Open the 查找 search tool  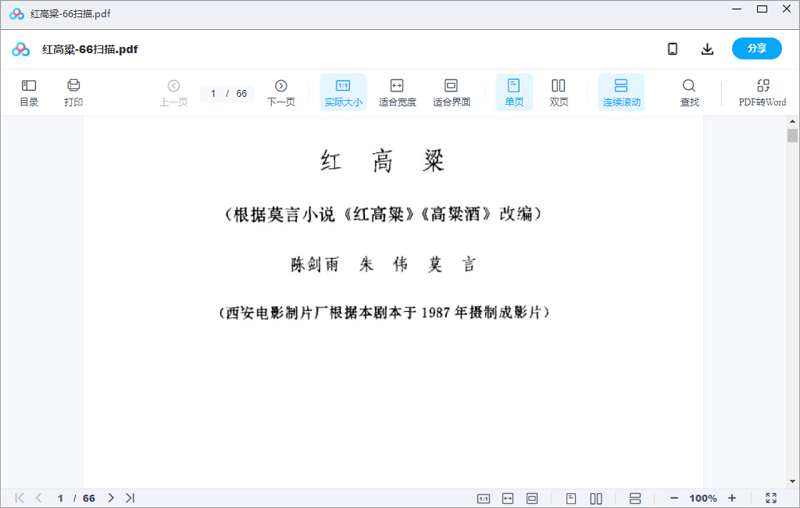[689, 92]
